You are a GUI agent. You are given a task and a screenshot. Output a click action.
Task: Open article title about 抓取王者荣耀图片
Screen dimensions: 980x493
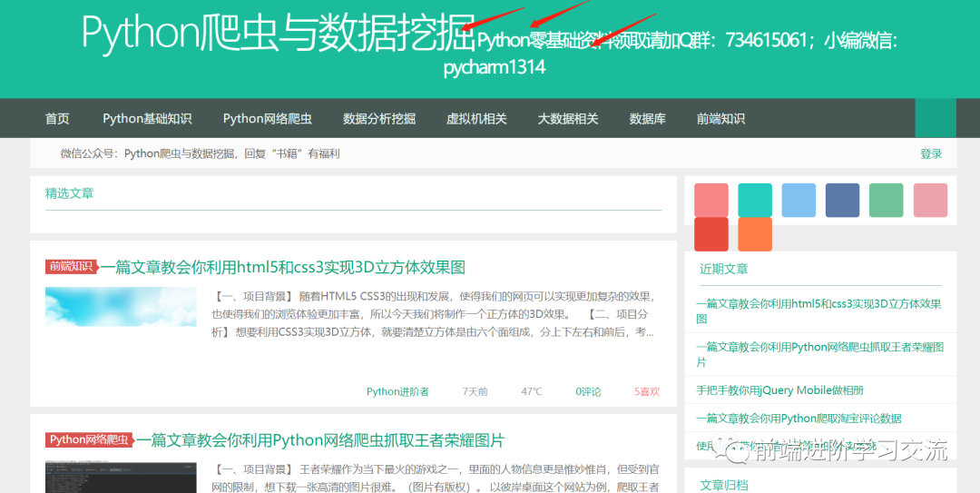(x=320, y=440)
